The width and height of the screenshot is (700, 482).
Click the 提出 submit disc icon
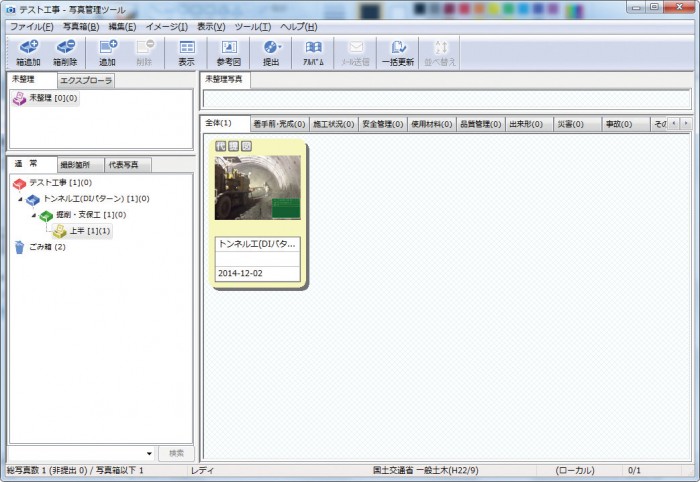pyautogui.click(x=271, y=47)
